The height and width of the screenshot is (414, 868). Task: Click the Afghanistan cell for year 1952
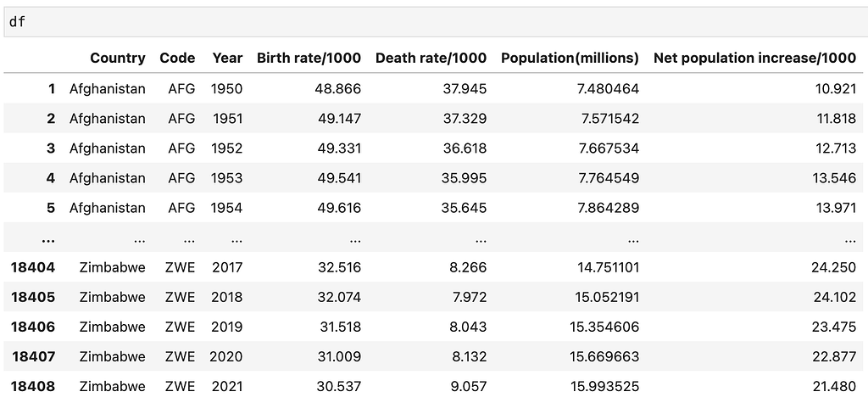pyautogui.click(x=108, y=148)
